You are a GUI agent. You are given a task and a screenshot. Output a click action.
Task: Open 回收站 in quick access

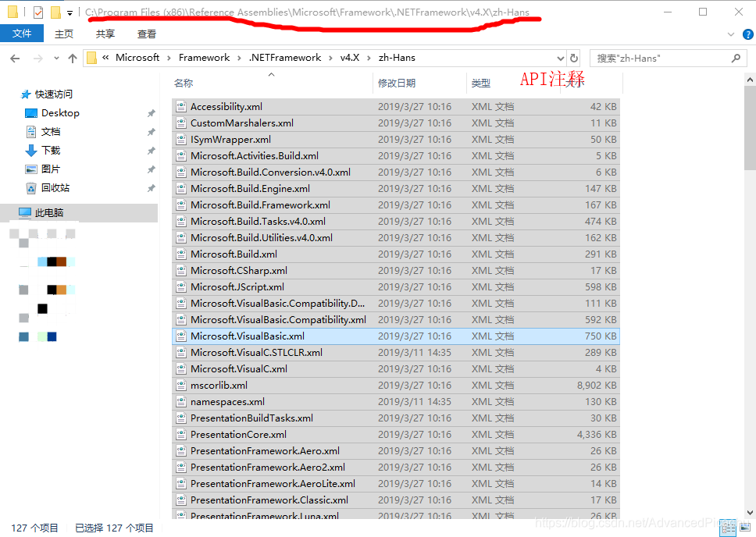[x=55, y=188]
